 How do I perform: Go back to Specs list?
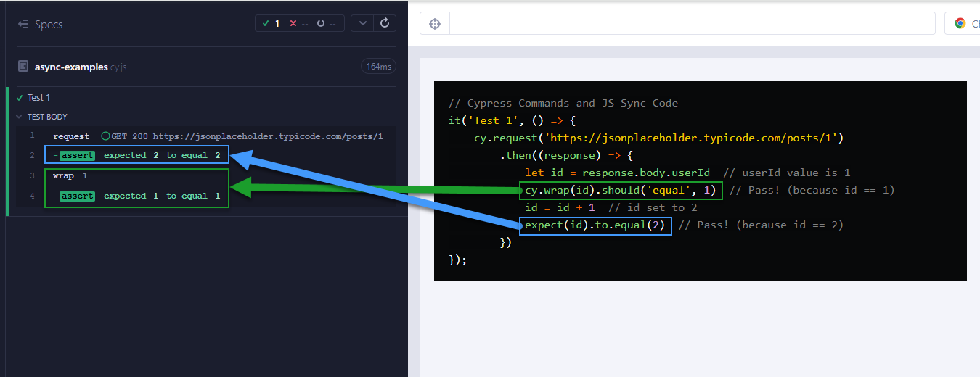[41, 24]
